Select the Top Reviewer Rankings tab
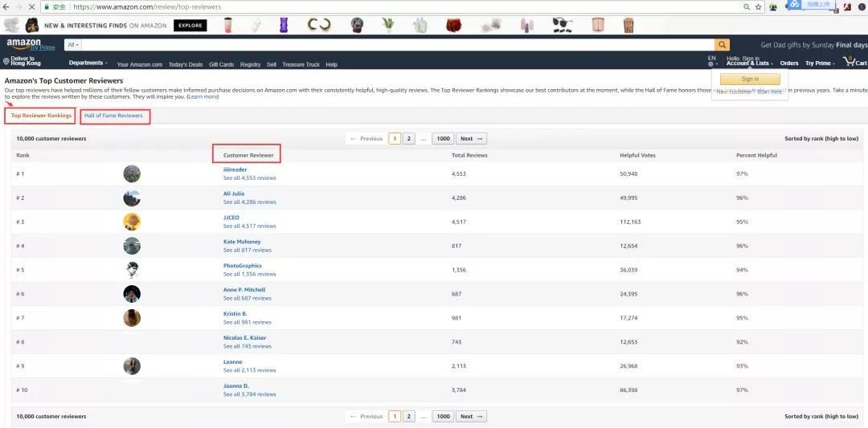Viewport: 868px width, 428px height. tap(41, 116)
